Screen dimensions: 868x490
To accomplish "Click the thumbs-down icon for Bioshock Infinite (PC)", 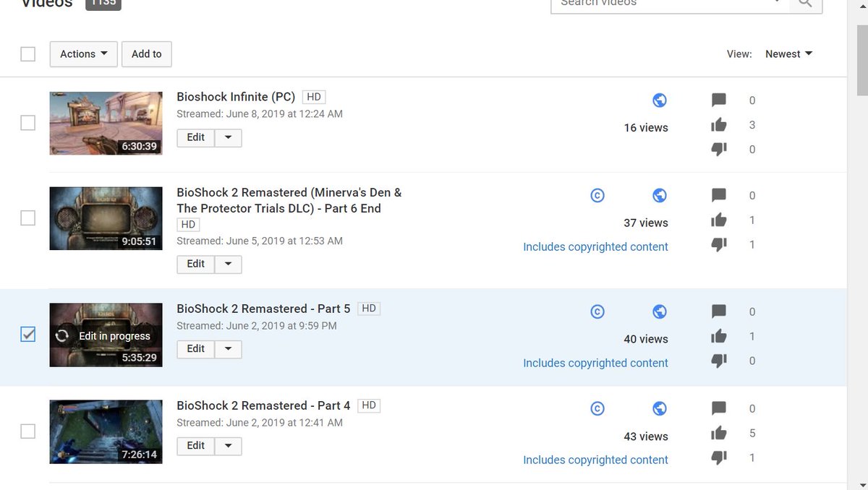I will (718, 149).
